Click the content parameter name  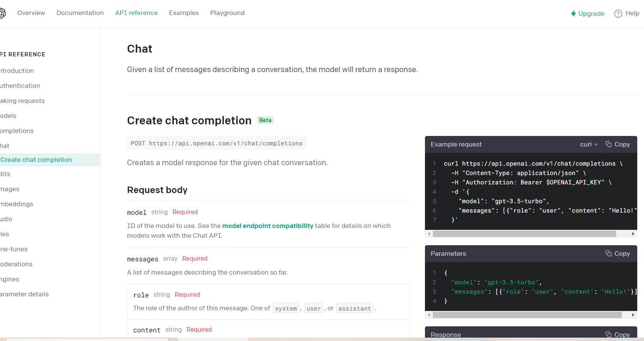pyautogui.click(x=147, y=330)
